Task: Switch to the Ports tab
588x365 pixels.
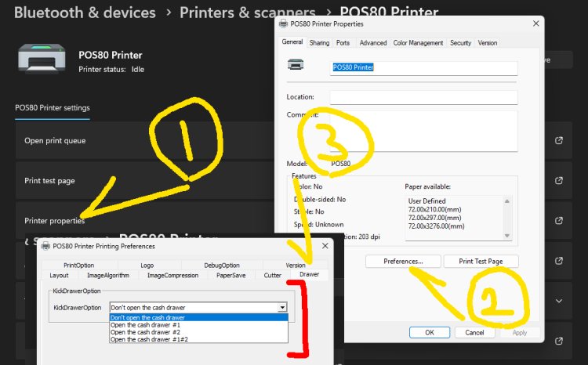Action: coord(343,43)
